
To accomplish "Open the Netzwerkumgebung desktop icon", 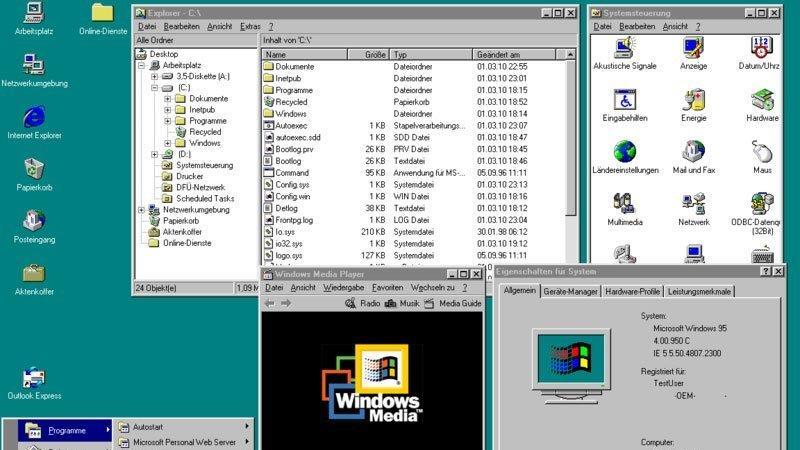I will [34, 70].
